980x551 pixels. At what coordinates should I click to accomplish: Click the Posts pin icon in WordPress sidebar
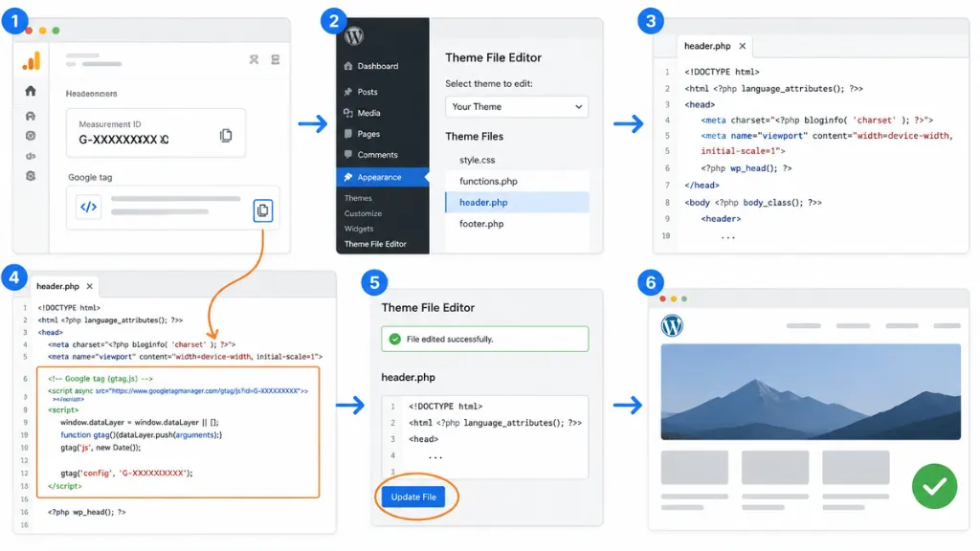point(348,92)
